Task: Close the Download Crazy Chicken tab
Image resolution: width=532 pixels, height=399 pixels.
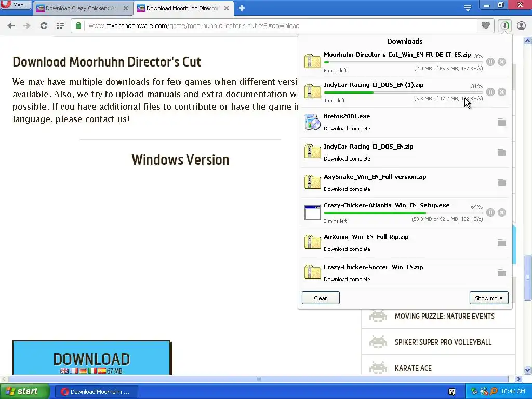Action: [126, 8]
